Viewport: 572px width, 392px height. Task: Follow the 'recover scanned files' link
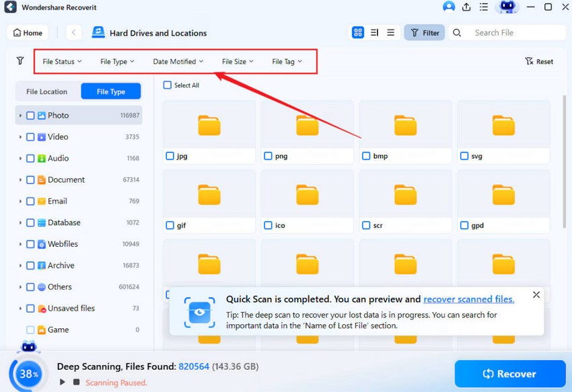pos(468,299)
